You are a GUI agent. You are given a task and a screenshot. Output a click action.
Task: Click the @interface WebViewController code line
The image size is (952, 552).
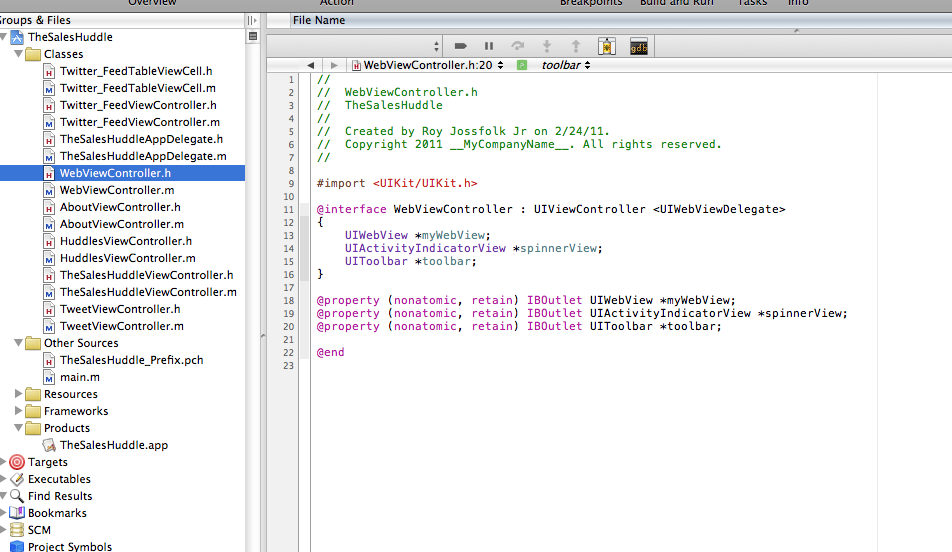[x=551, y=210]
